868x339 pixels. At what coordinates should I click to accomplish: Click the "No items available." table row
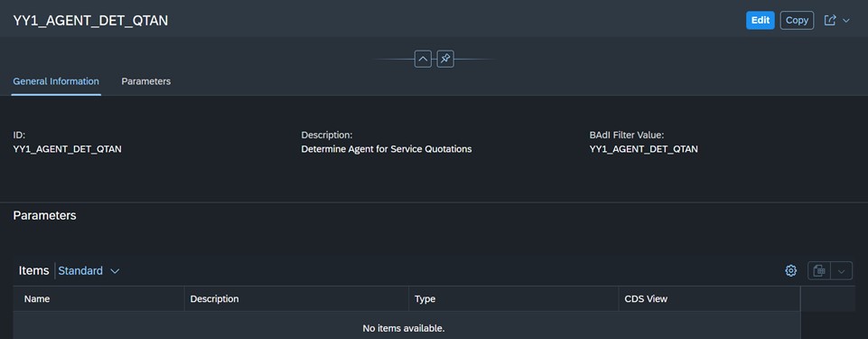coord(406,328)
